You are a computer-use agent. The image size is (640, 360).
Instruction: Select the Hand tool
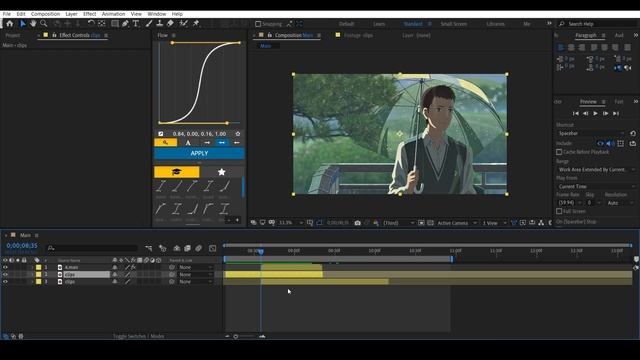(33, 24)
